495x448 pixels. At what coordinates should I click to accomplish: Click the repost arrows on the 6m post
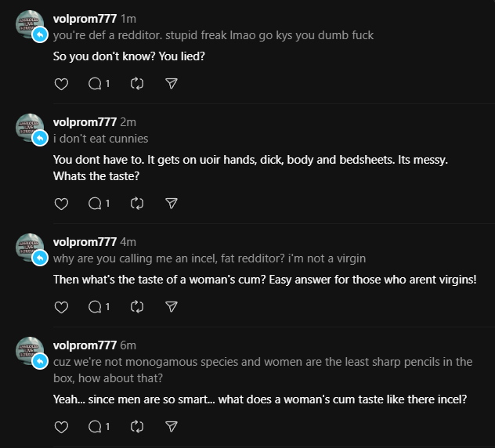click(x=137, y=427)
